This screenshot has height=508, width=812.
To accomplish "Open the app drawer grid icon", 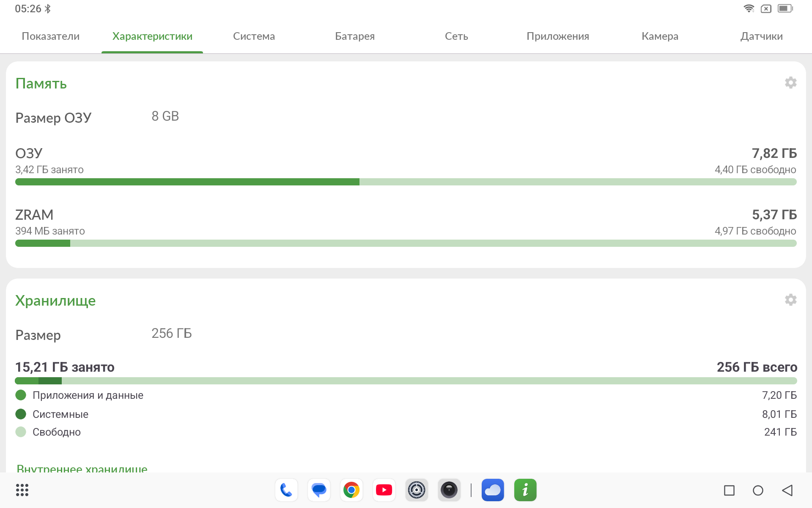I will 22,490.
